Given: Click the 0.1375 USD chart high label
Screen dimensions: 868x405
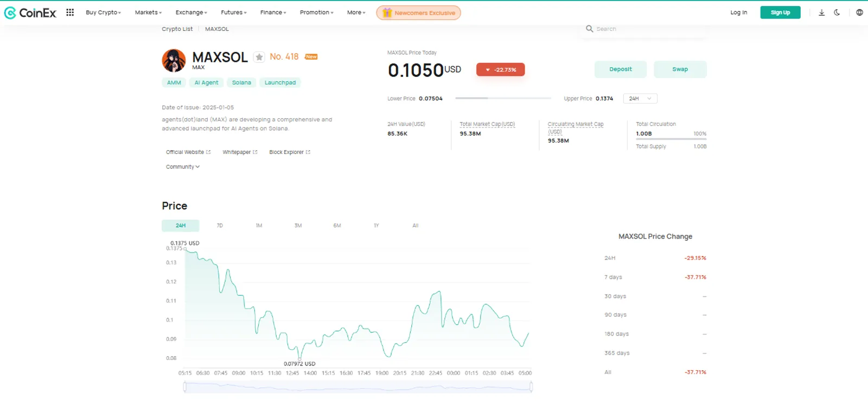Looking at the screenshot, I should pos(185,243).
